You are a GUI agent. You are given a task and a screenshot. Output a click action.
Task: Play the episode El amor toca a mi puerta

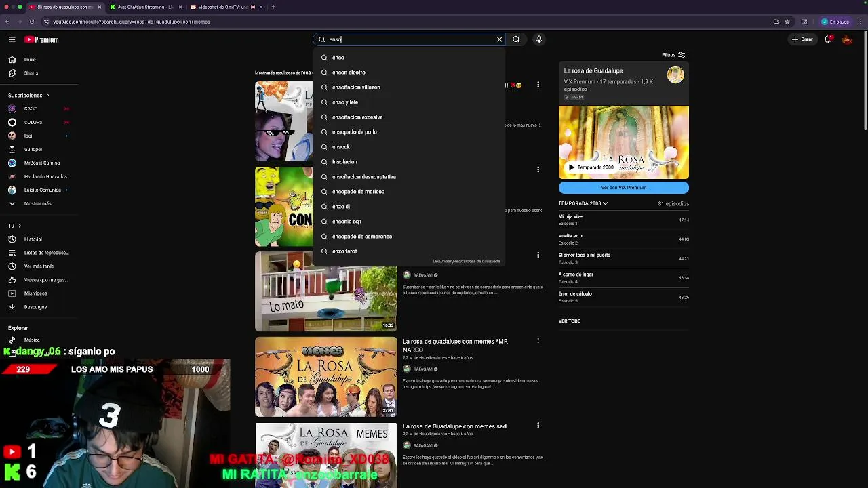(623, 258)
